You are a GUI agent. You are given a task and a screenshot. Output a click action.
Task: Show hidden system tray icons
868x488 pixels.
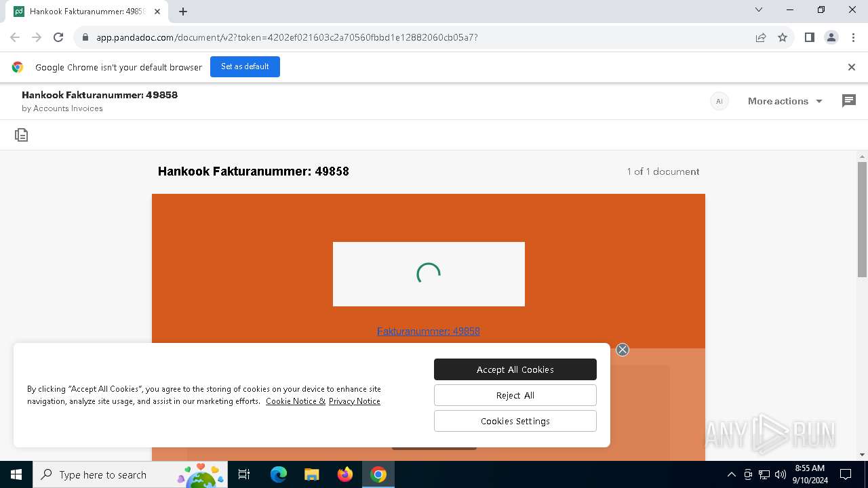(731, 474)
